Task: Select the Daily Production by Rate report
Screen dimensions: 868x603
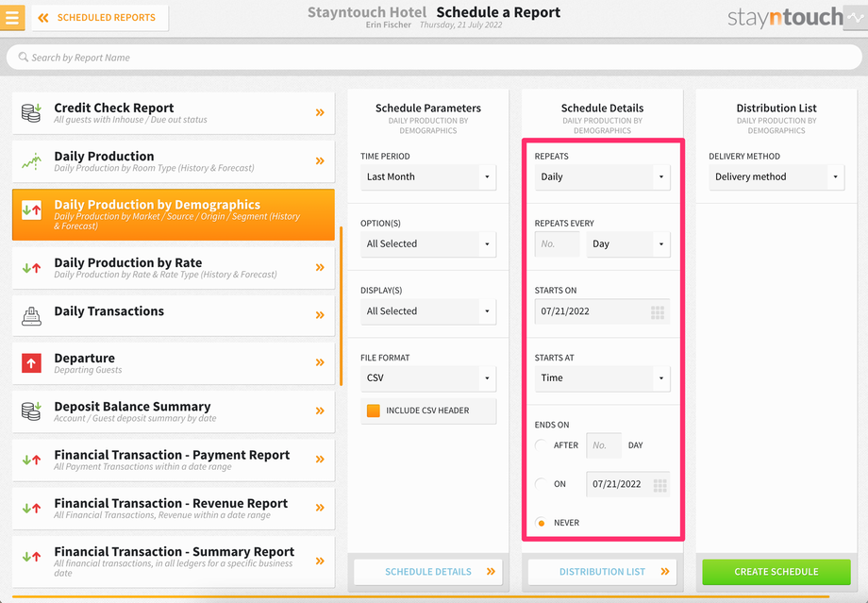Action: 174,267
